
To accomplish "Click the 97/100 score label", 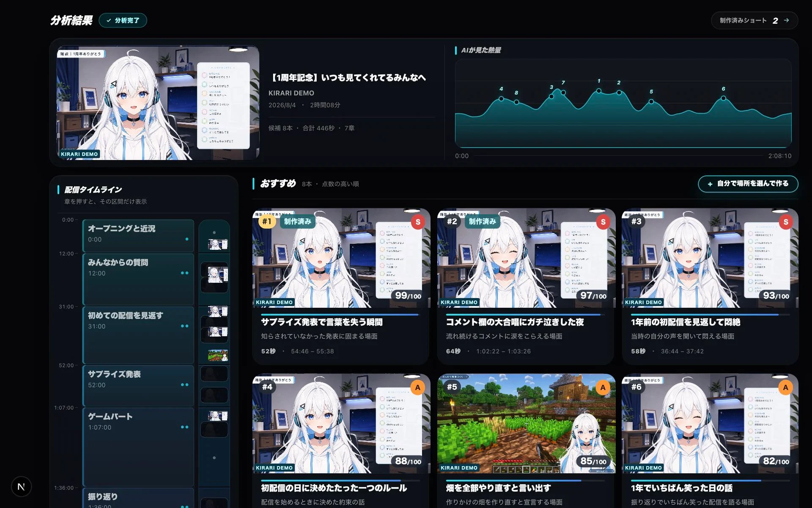I will [593, 295].
